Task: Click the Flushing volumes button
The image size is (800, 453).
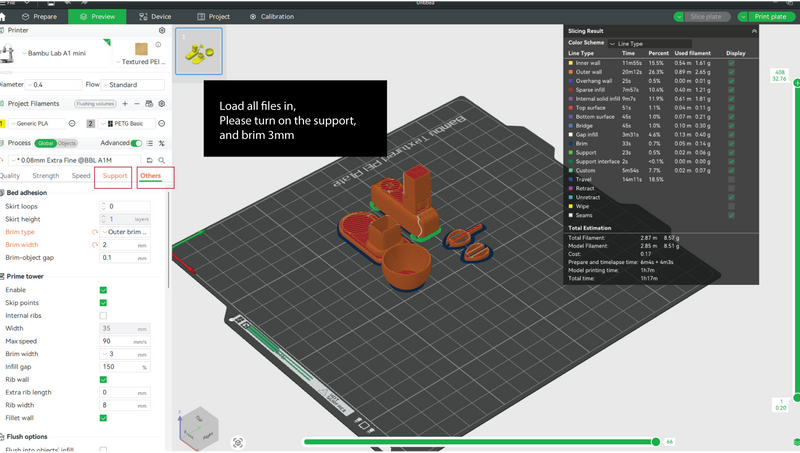Action: coord(95,104)
